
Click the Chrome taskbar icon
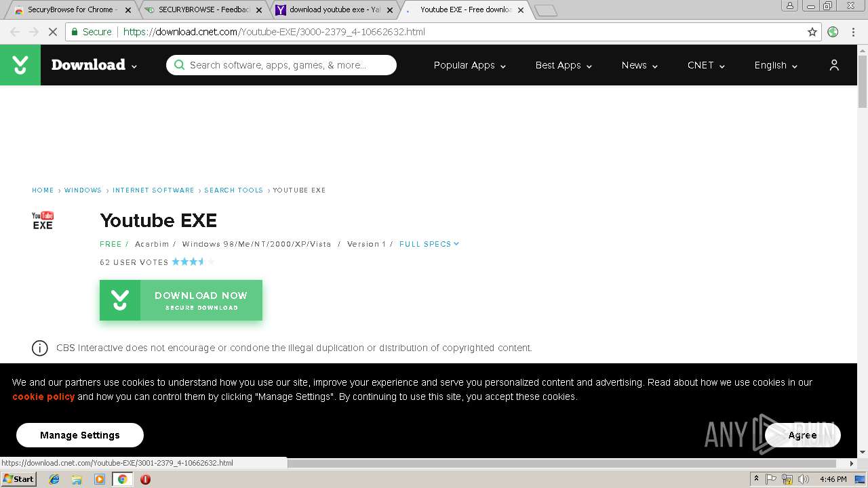[x=123, y=479]
